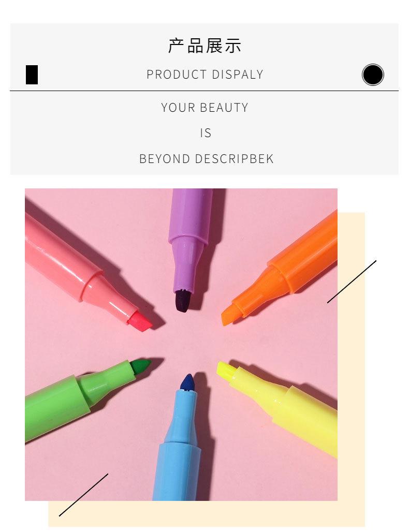This screenshot has width=409, height=532.
Task: Click the YOUR BEAUTY text line
Action: tap(204, 108)
